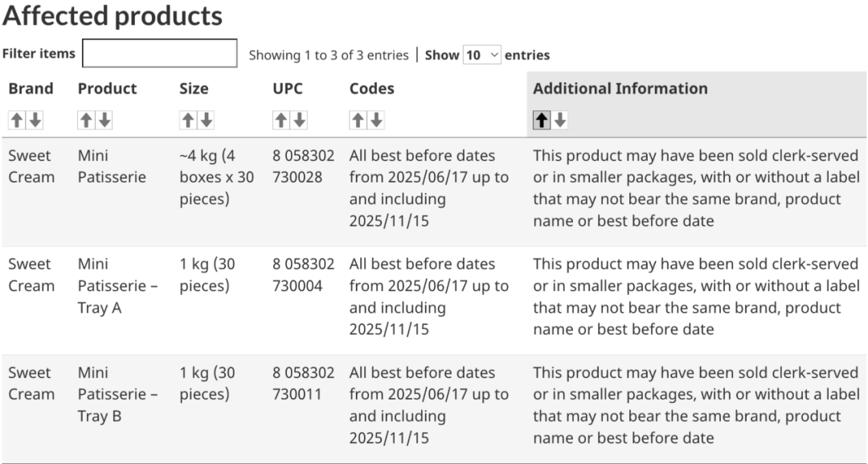The image size is (868, 464).
Task: Sort Size column ascending
Action: pyautogui.click(x=187, y=120)
